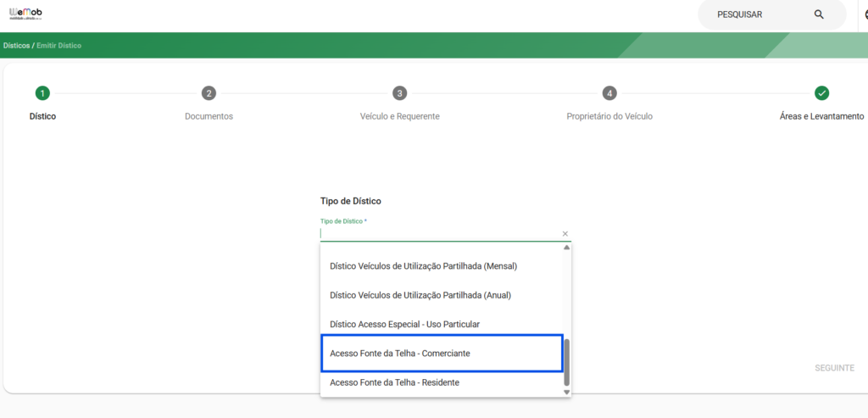Image resolution: width=868 pixels, height=418 pixels.
Task: Click the WeMob logo
Action: 26,14
